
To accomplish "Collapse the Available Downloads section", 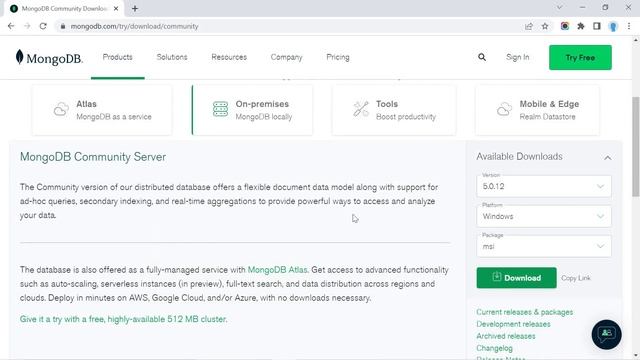I will pos(607,158).
